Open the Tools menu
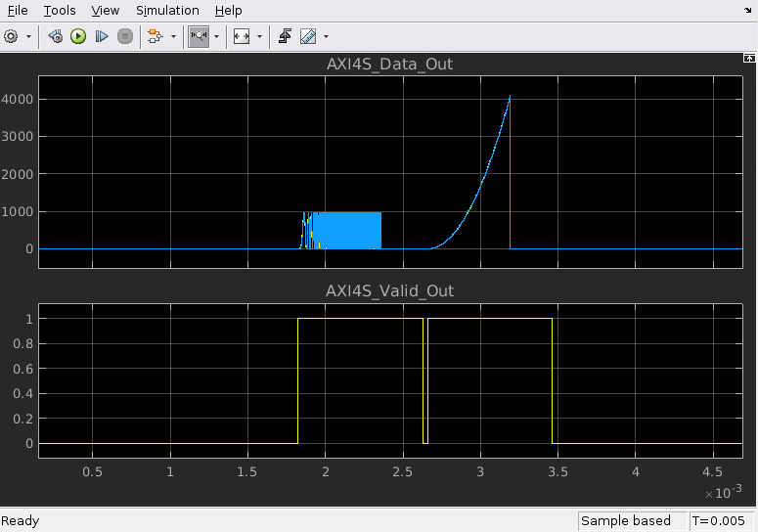 click(x=59, y=10)
